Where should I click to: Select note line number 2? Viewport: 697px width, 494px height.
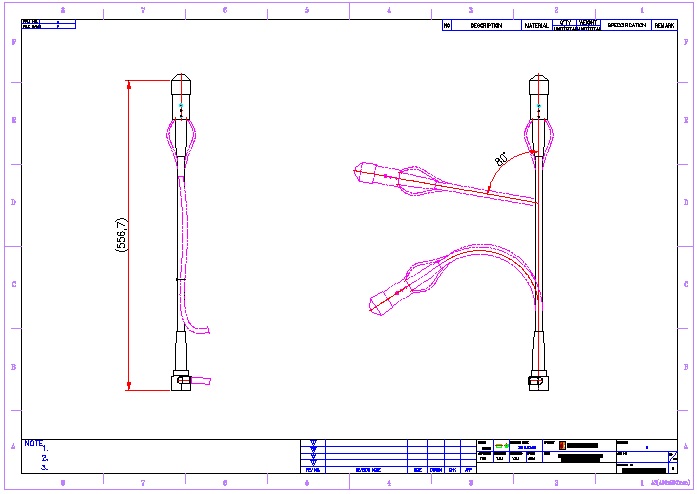(45, 457)
